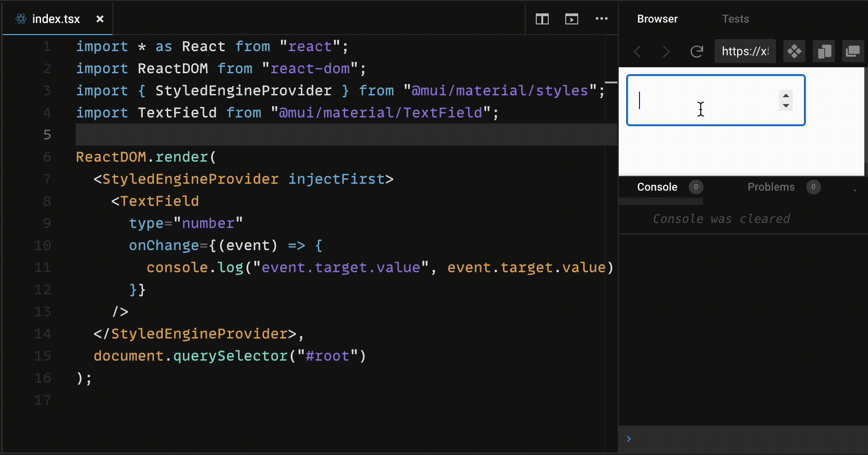Click the "react-dom" import string on line 2
The height and width of the screenshot is (455, 868).
pos(310,68)
